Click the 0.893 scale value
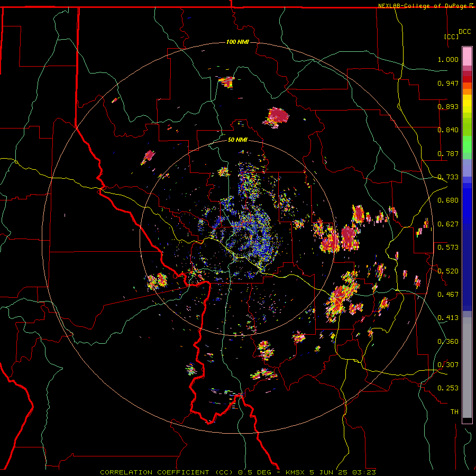Screen dimensions: 476x476 (448, 106)
